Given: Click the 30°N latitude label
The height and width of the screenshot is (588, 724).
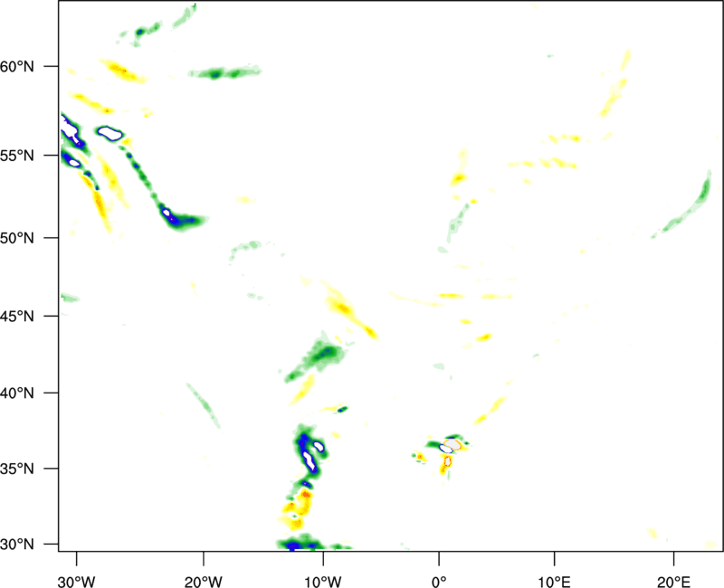Looking at the screenshot, I should click(x=17, y=545).
